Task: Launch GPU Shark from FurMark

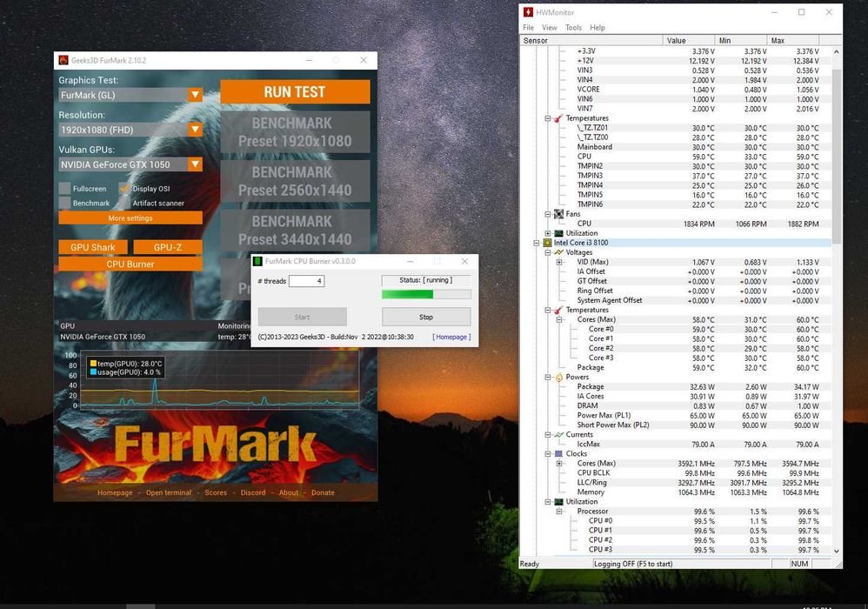Action: tap(93, 247)
